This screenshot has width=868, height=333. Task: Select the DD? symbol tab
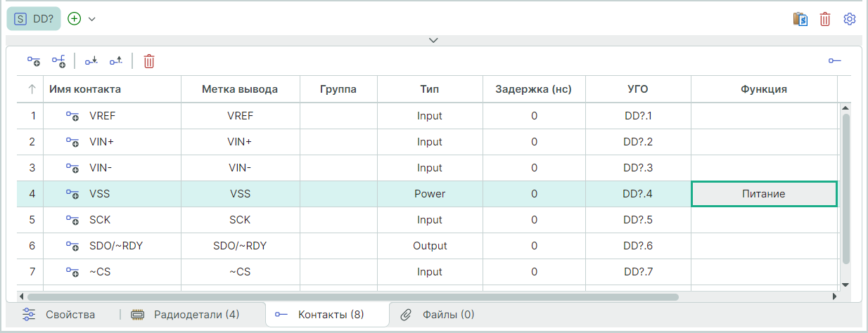34,19
